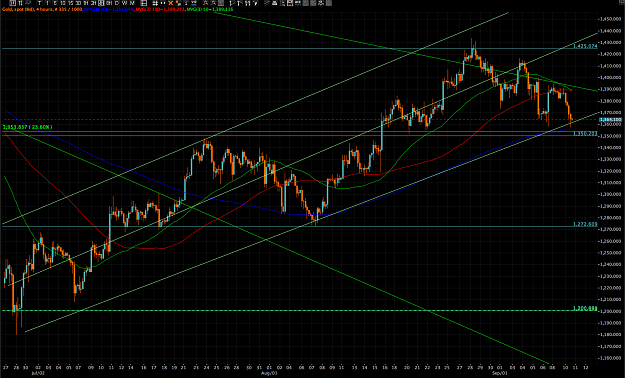Select the candlestick chart type icon

[12, 3]
